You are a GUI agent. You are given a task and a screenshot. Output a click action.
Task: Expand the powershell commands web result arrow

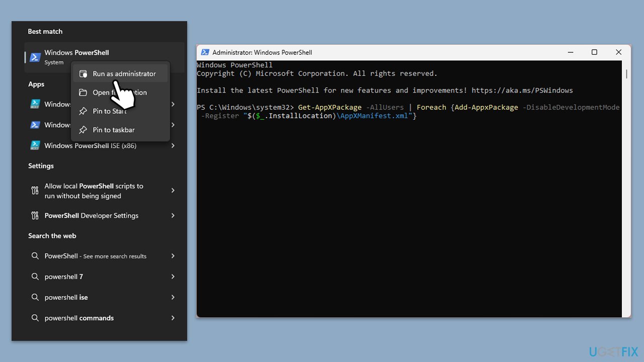click(173, 318)
